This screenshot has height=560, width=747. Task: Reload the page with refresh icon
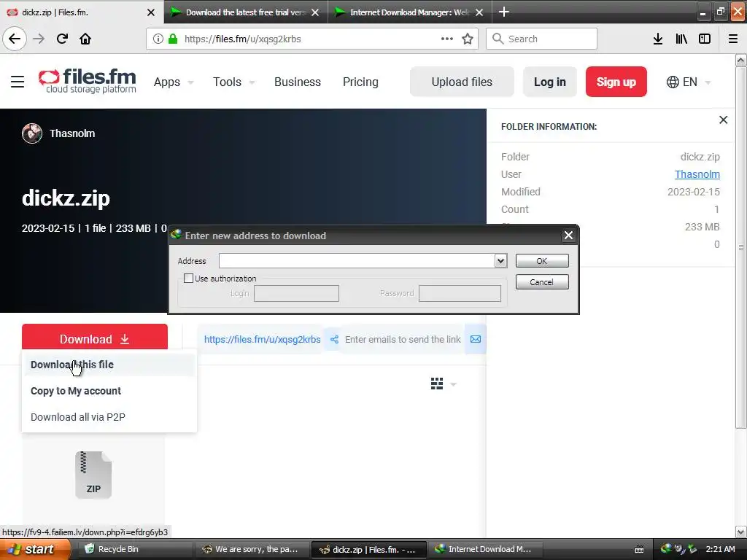[x=62, y=39]
